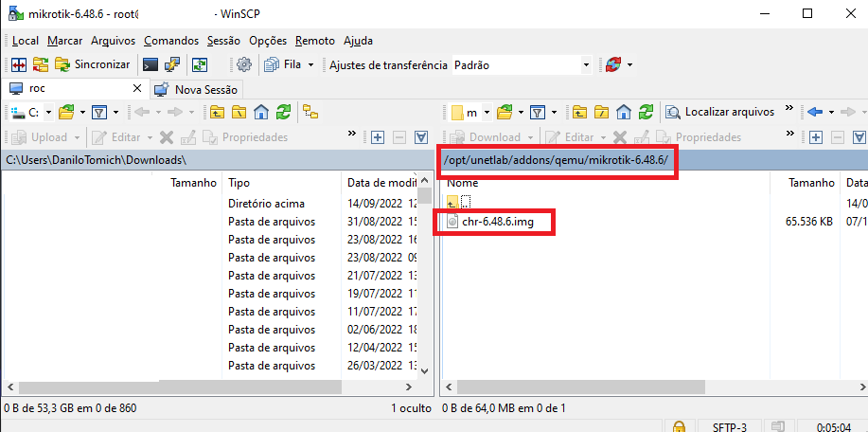The image size is (868, 432).
Task: Show hidden remote navigation buttons chevron
Action: pos(789,108)
